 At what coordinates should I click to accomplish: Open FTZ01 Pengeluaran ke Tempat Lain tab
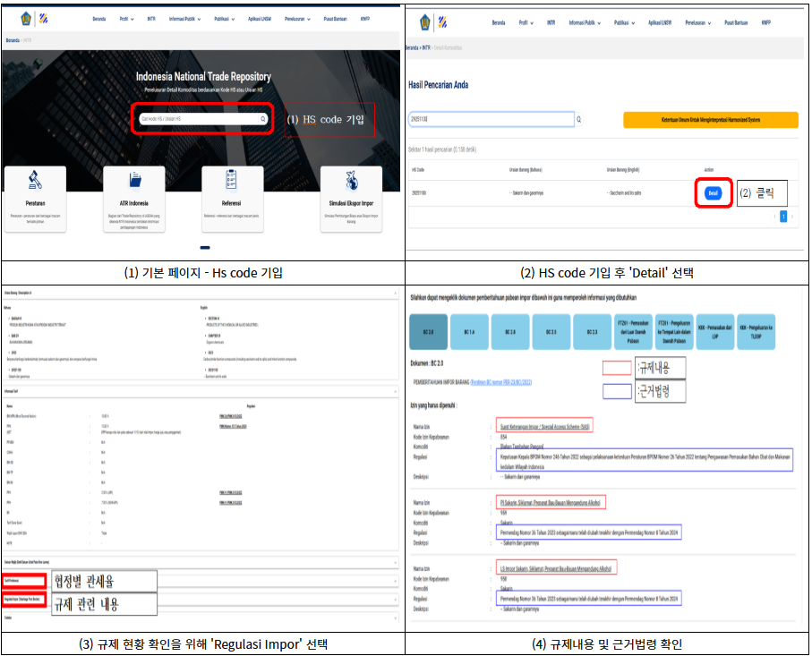pos(674,331)
